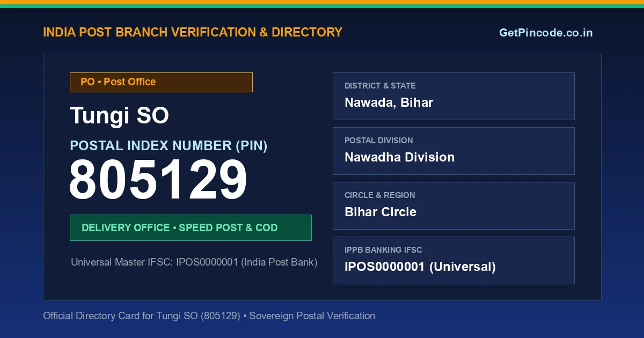Select the PO • Post Office badge
Screen dimensions: 644x338
(x=161, y=82)
